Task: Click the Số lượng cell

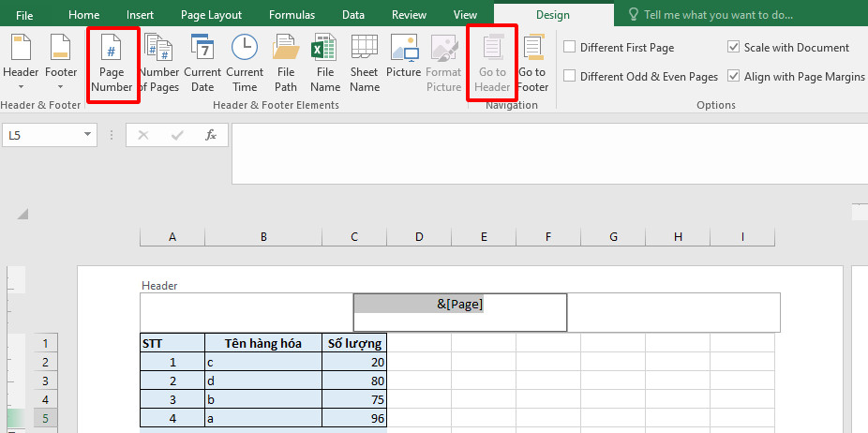Action: [x=354, y=343]
